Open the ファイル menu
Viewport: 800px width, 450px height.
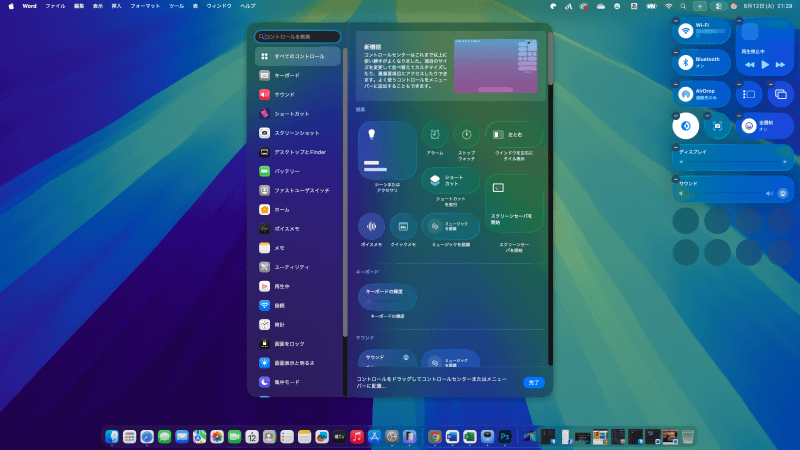point(55,6)
